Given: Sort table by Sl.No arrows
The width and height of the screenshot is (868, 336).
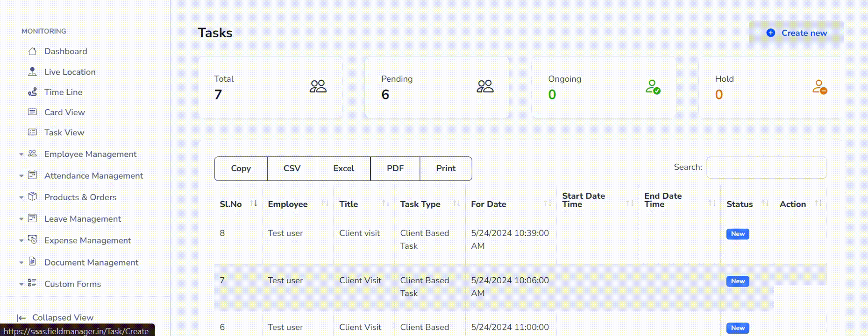Looking at the screenshot, I should point(254,203).
